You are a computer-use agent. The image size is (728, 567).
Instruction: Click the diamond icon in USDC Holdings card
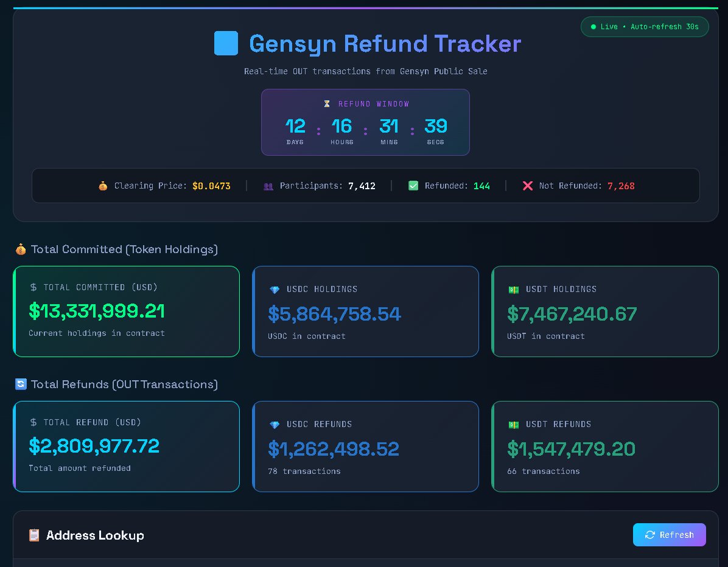click(x=275, y=290)
